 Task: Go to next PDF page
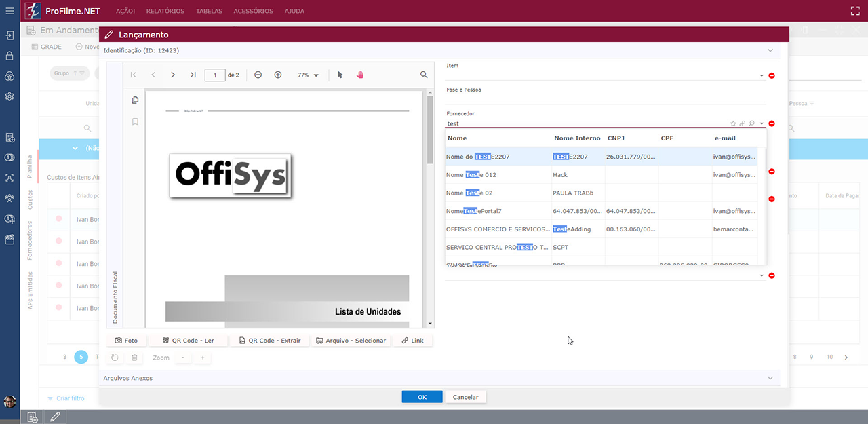tap(173, 75)
